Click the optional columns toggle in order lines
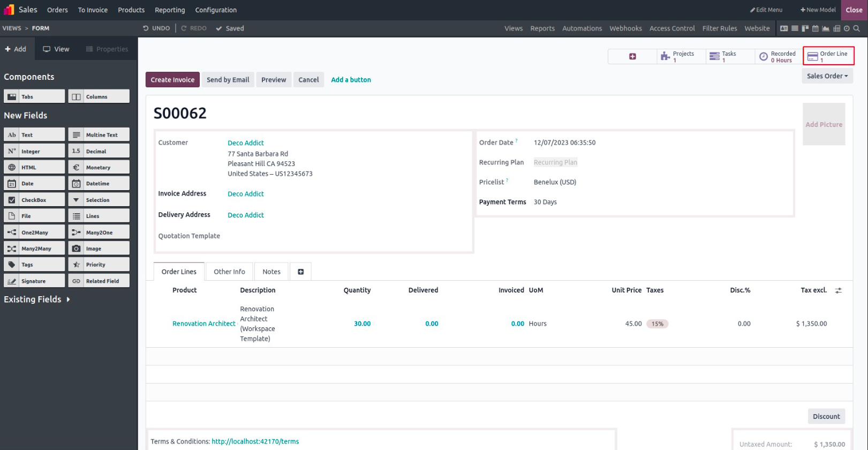 838,290
